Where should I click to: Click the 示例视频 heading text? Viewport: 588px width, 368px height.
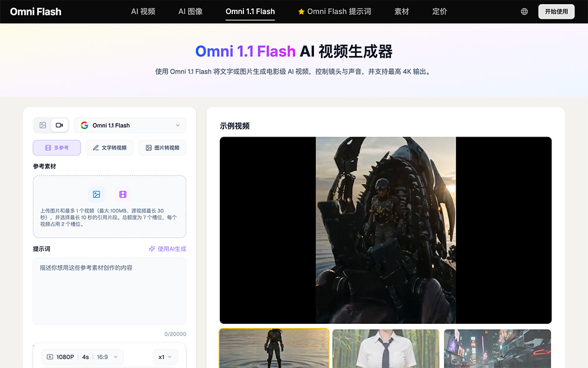coord(235,126)
